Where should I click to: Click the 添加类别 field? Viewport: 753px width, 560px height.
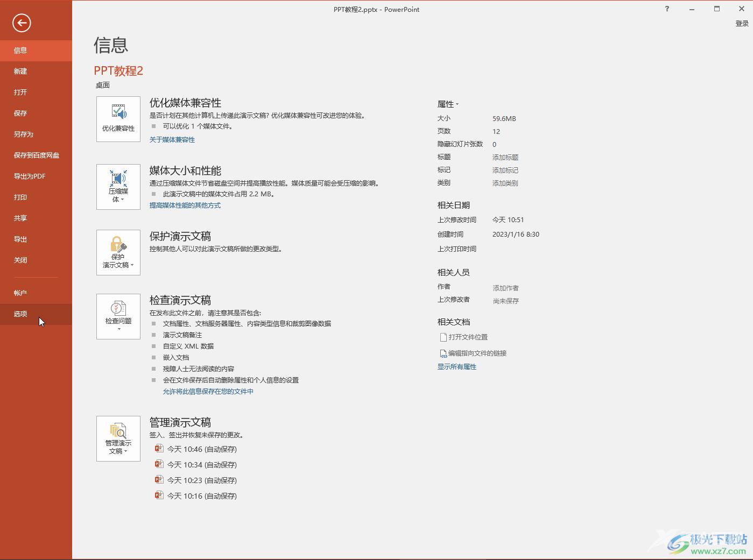click(505, 183)
